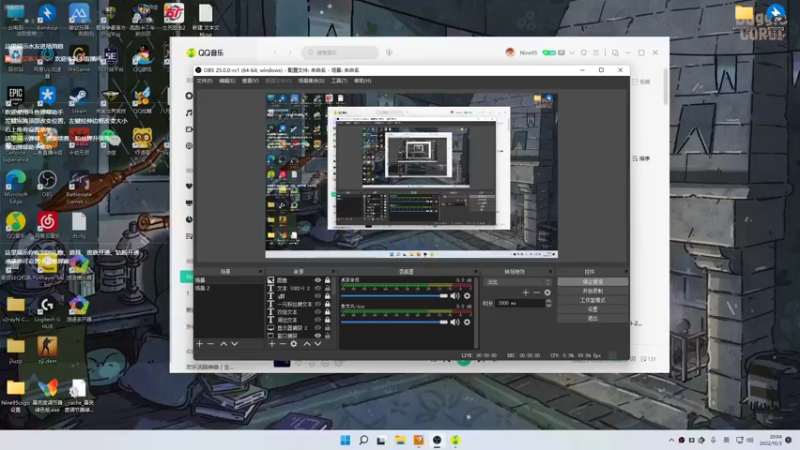Remove the scene transition with minus icon
The height and width of the screenshot is (450, 800).
(x=536, y=292)
